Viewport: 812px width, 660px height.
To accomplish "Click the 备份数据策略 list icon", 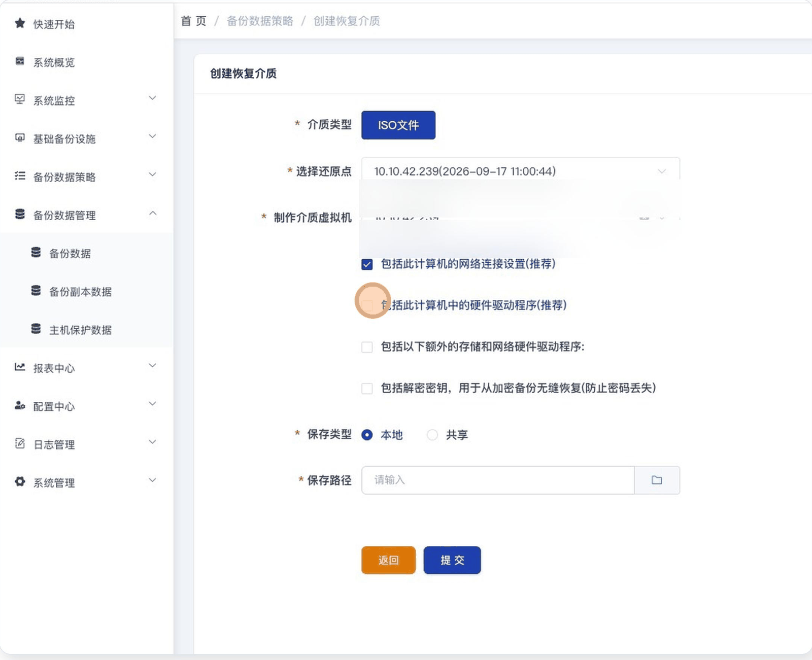I will point(20,176).
